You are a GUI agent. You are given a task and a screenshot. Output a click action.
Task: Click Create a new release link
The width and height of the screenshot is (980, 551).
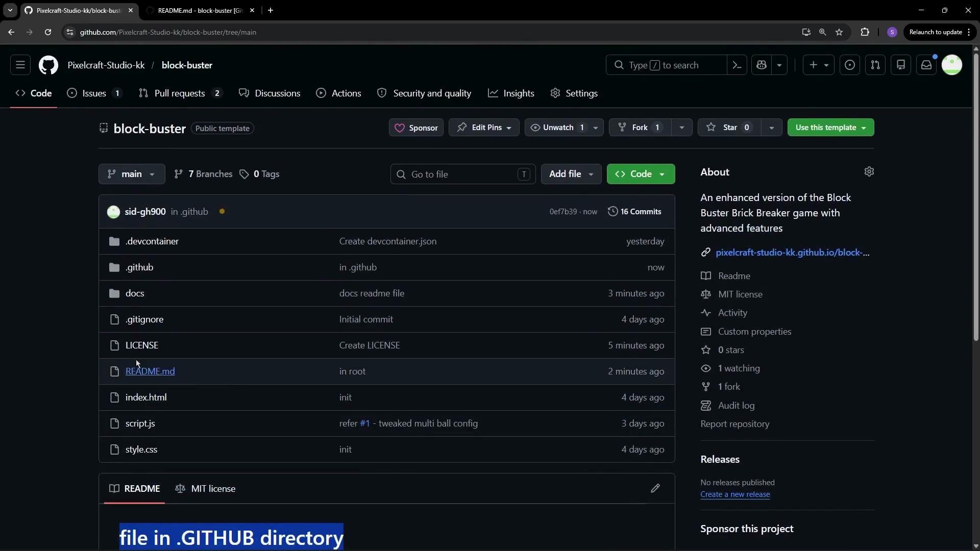[x=735, y=494]
